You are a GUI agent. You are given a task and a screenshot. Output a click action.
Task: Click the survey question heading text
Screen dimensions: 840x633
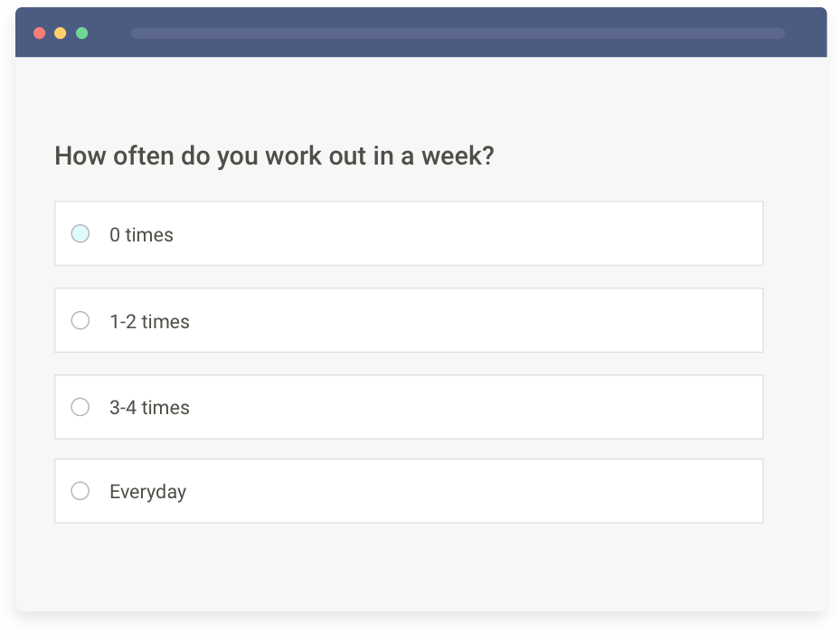pyautogui.click(x=273, y=156)
